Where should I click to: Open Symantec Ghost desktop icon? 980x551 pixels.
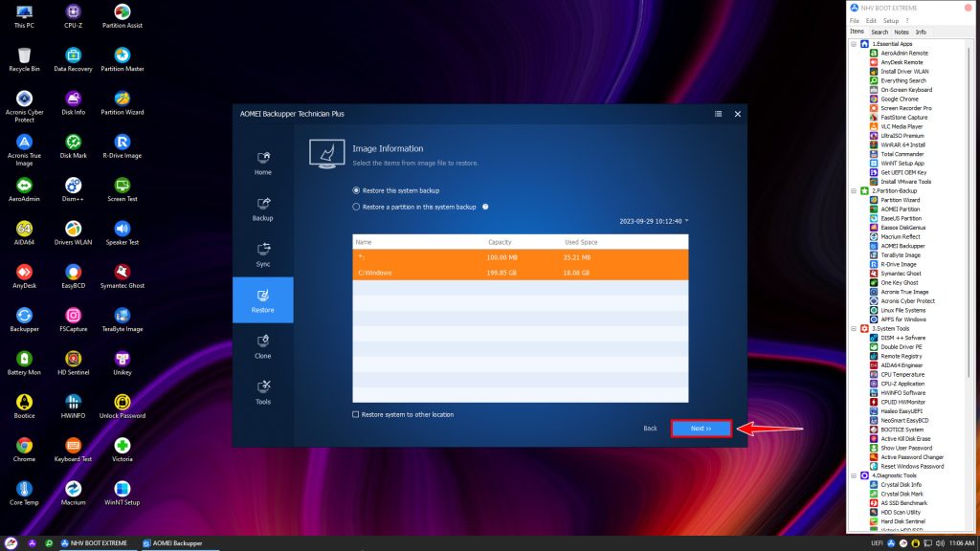(x=122, y=276)
